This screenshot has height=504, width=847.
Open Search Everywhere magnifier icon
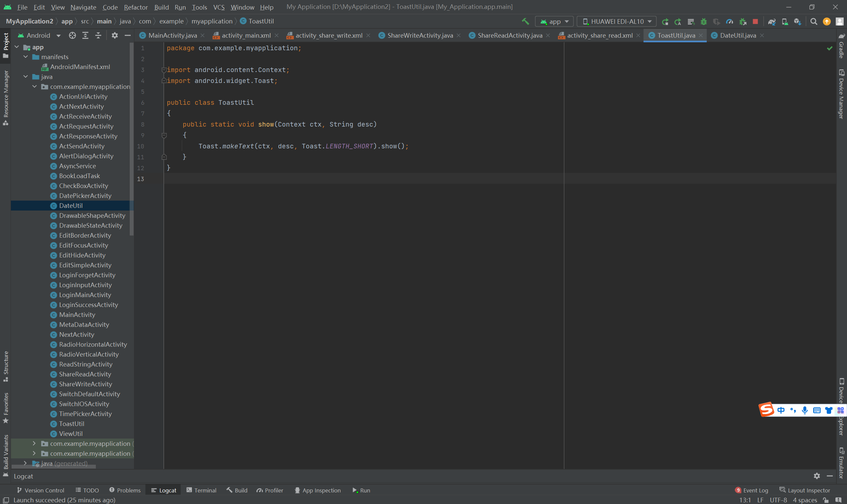click(x=814, y=21)
